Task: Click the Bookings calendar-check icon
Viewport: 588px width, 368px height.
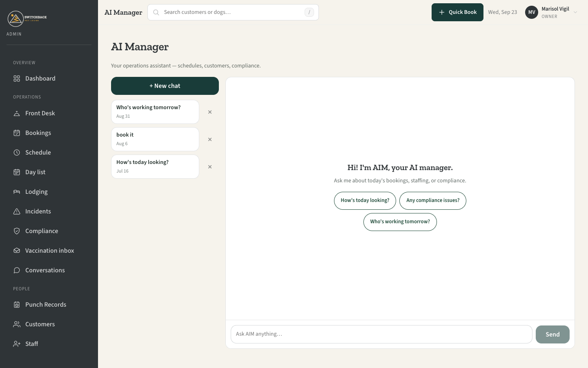Action: click(17, 133)
